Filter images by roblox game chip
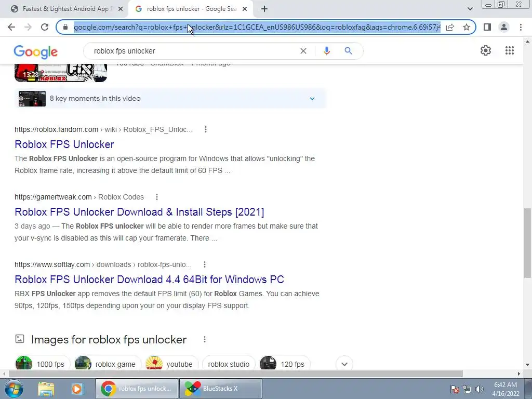 108,364
